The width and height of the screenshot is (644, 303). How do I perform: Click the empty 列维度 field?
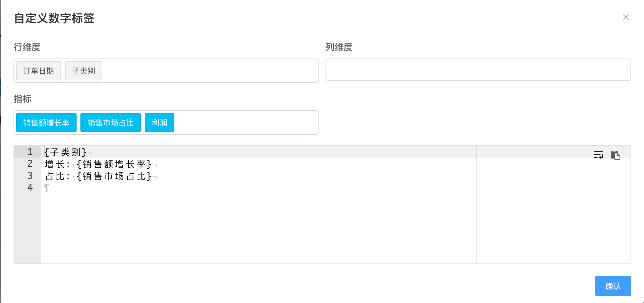pyautogui.click(x=478, y=70)
